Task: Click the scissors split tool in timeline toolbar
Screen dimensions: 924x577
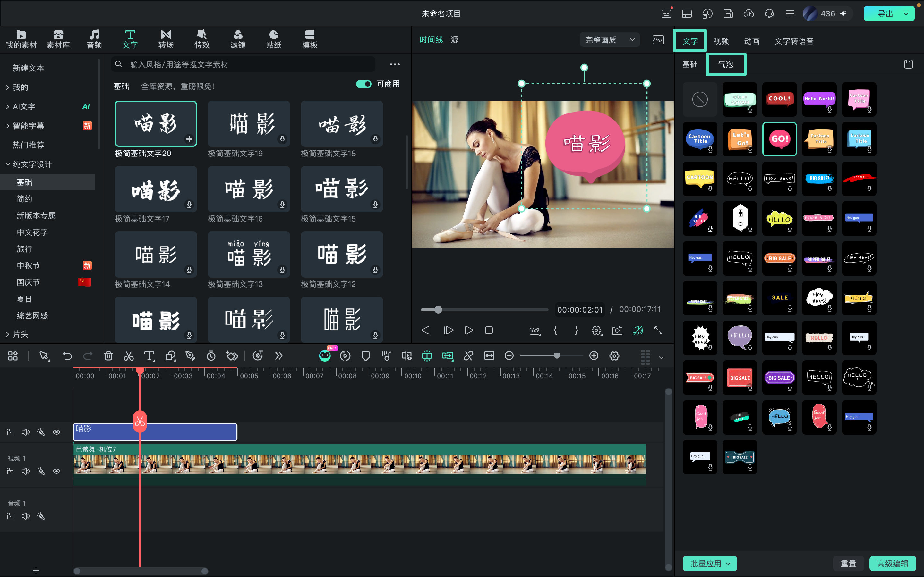Action: pyautogui.click(x=129, y=356)
